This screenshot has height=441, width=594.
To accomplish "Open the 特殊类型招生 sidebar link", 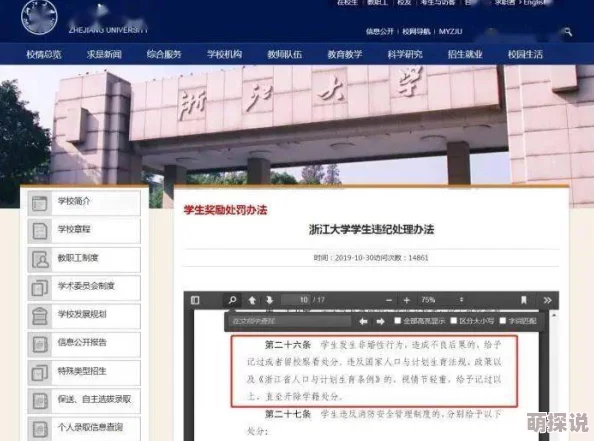I will click(x=82, y=371).
